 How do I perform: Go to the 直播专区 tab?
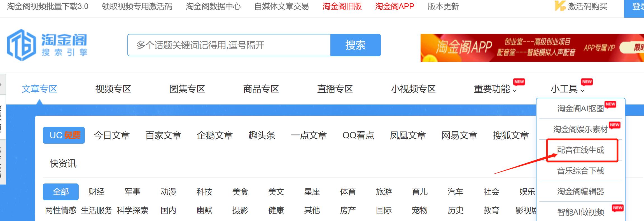click(335, 89)
